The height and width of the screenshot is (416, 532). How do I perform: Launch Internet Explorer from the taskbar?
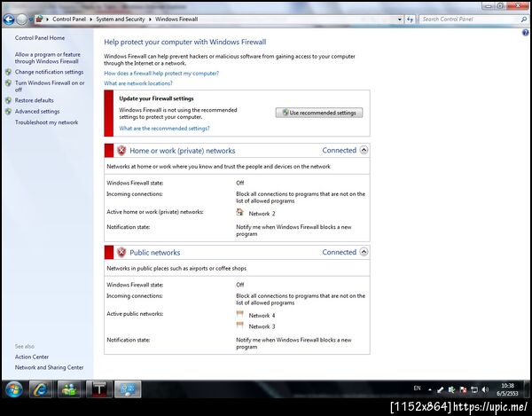[x=41, y=389]
